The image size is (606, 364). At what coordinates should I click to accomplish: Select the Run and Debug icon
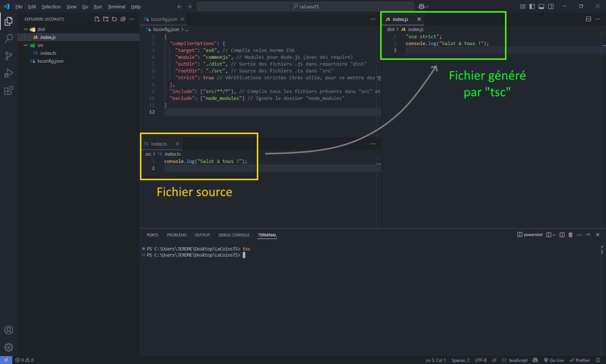[x=9, y=73]
